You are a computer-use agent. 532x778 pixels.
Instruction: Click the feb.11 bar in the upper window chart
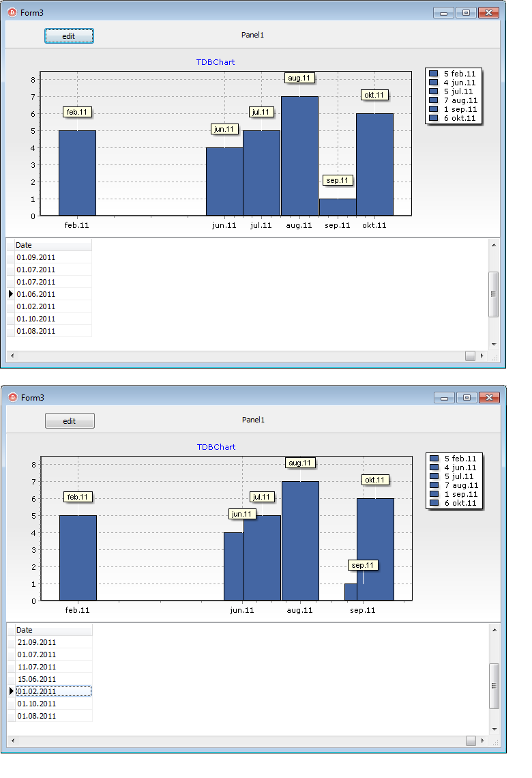click(x=77, y=173)
